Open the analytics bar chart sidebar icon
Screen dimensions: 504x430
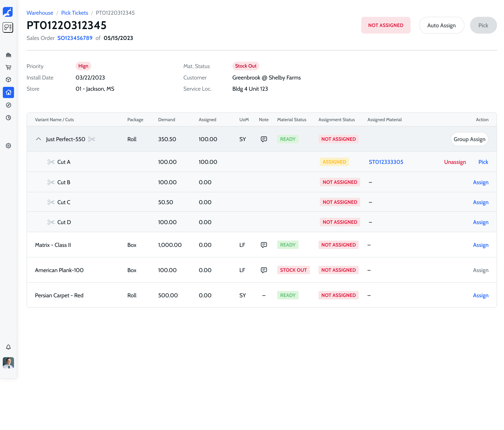tap(9, 55)
